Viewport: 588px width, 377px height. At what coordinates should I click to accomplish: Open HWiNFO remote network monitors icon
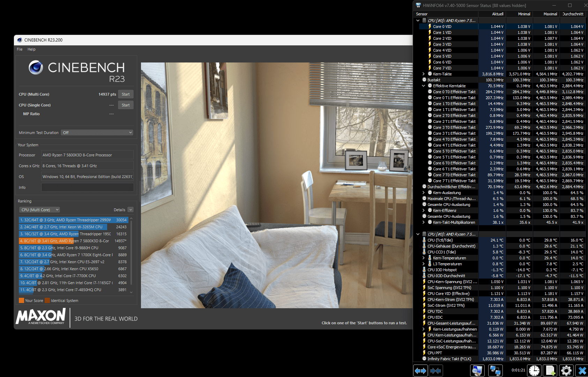[495, 371]
